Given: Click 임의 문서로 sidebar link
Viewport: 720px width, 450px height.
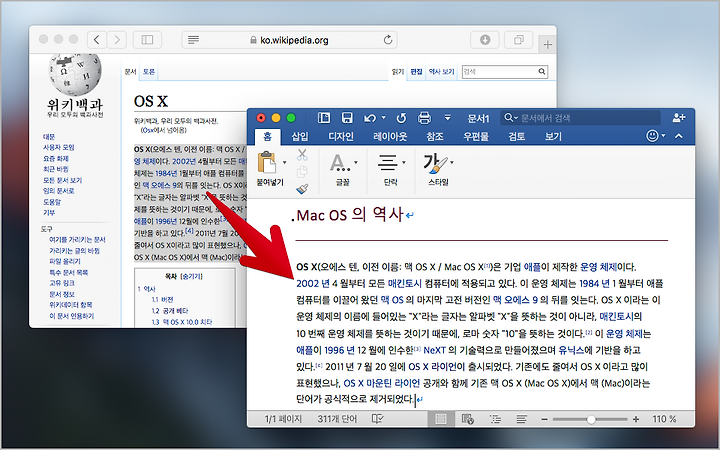Looking at the screenshot, I should coord(58,191).
